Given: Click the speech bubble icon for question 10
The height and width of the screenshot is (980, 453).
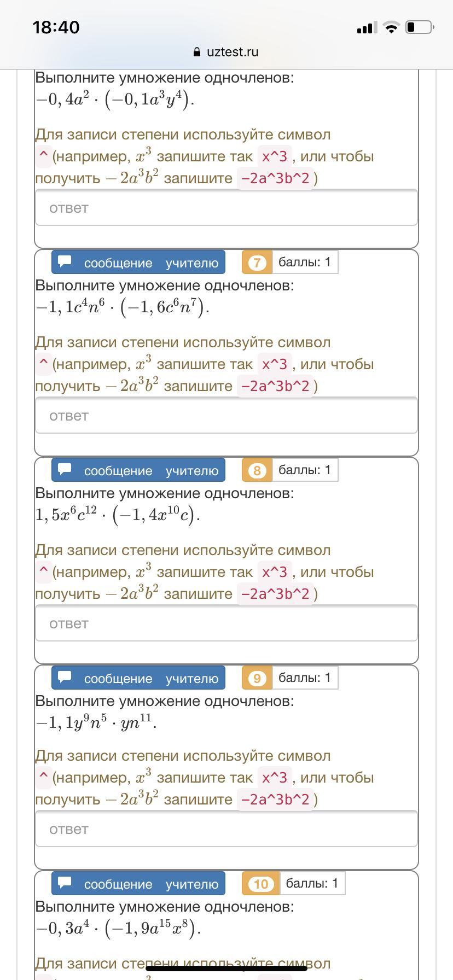Looking at the screenshot, I should pos(65,883).
